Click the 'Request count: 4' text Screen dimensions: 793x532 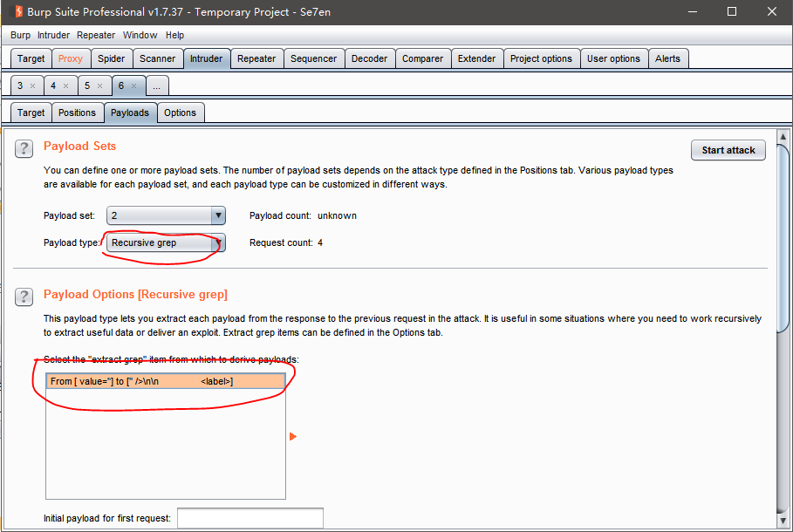tap(286, 242)
